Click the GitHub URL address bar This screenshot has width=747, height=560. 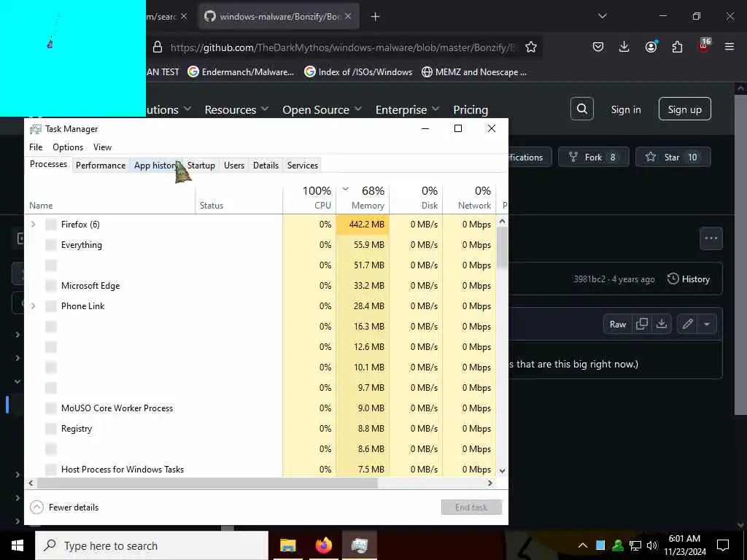pos(343,47)
